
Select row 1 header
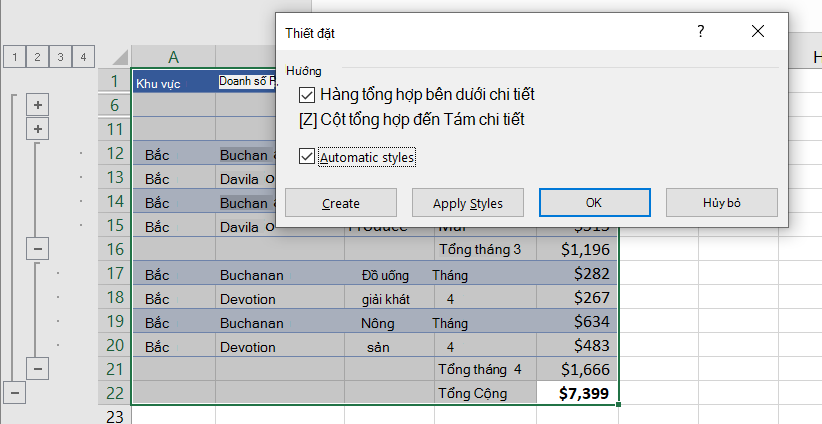115,81
